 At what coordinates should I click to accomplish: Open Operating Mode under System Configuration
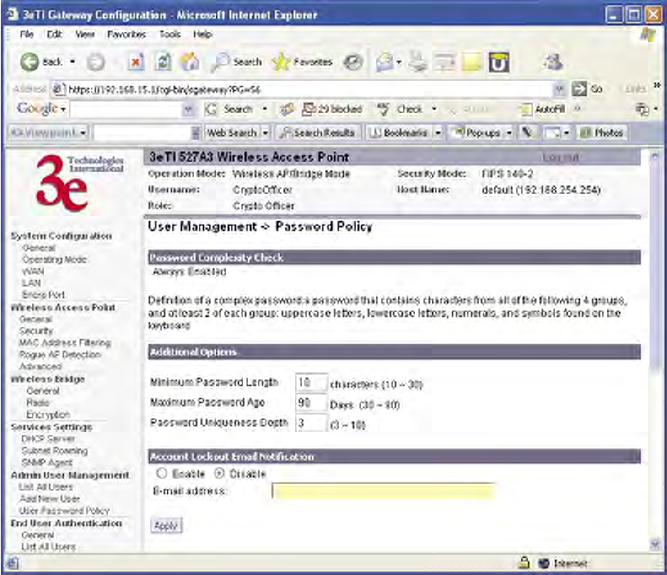(x=54, y=259)
